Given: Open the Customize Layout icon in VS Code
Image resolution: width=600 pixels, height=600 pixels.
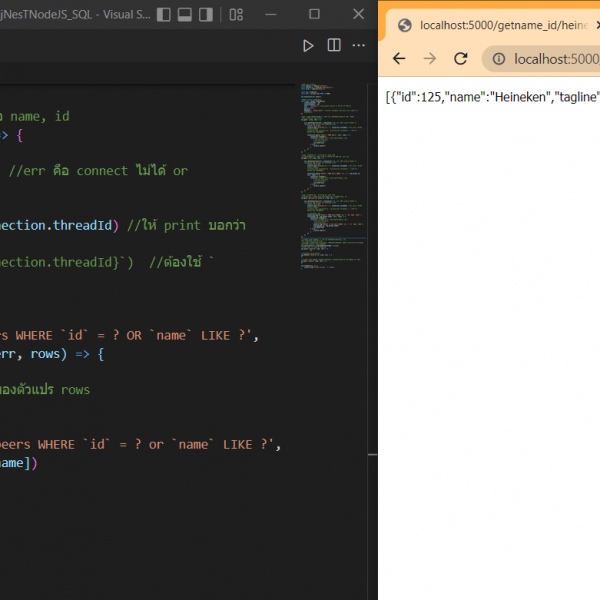Looking at the screenshot, I should pos(236,15).
